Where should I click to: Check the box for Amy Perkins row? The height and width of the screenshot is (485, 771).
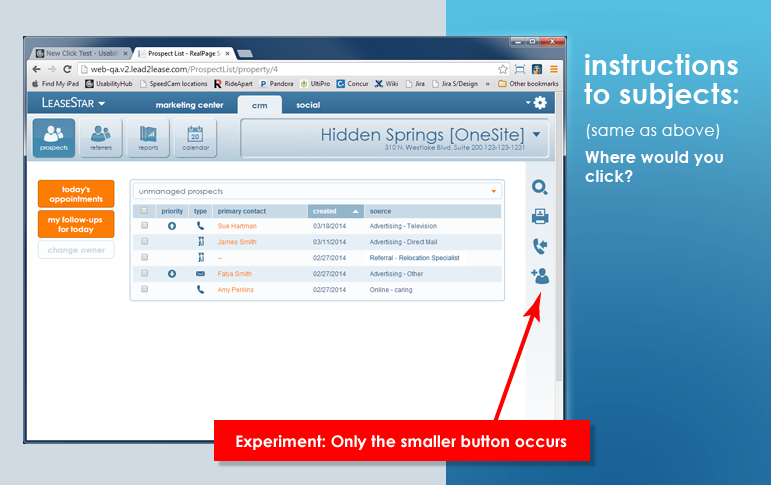(145, 289)
